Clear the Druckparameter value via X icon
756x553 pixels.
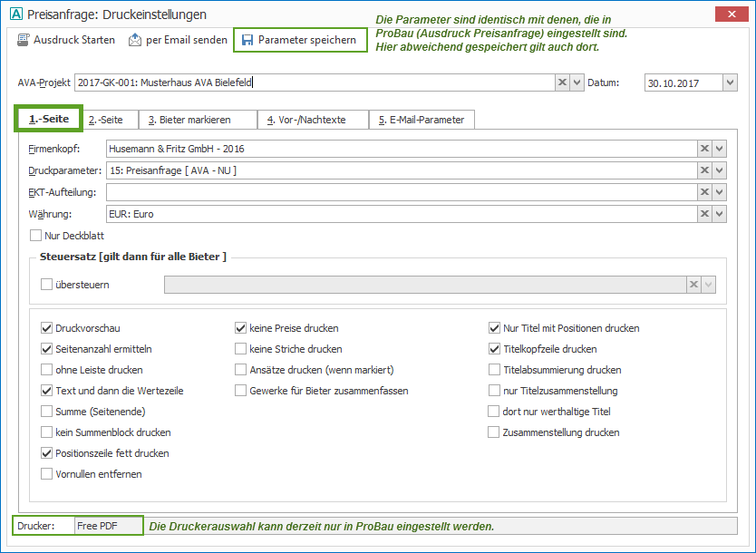704,170
